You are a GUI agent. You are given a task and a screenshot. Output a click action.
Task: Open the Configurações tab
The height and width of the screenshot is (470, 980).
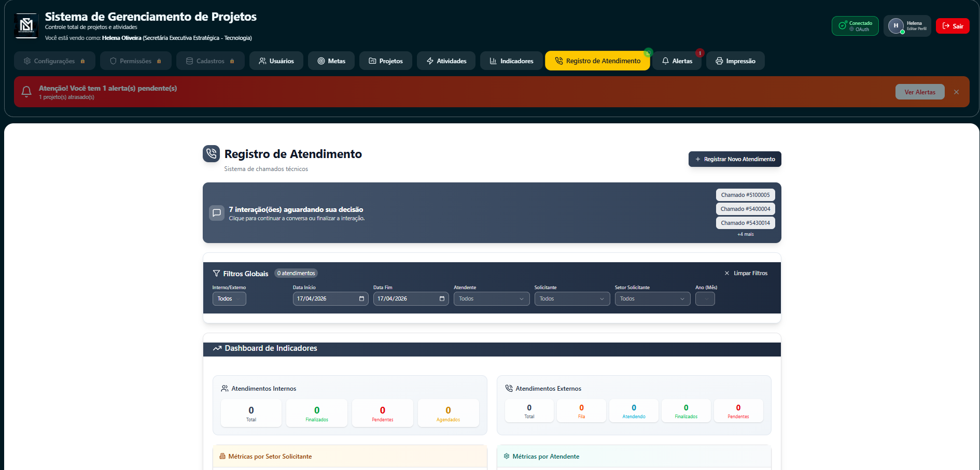click(54, 61)
